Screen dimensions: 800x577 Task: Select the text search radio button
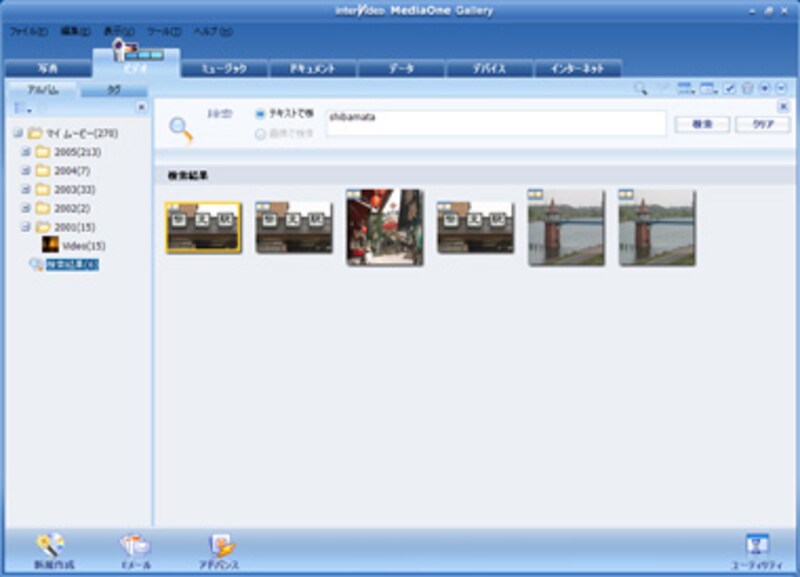click(260, 114)
